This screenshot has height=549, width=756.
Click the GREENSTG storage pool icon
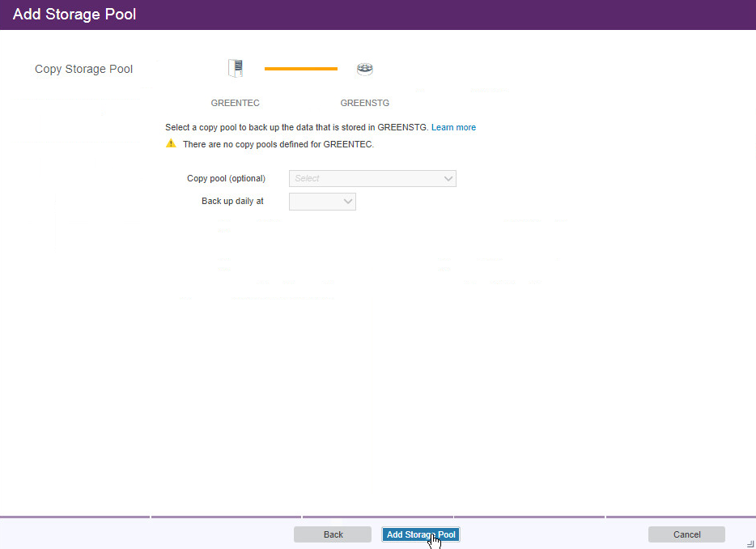tap(365, 69)
